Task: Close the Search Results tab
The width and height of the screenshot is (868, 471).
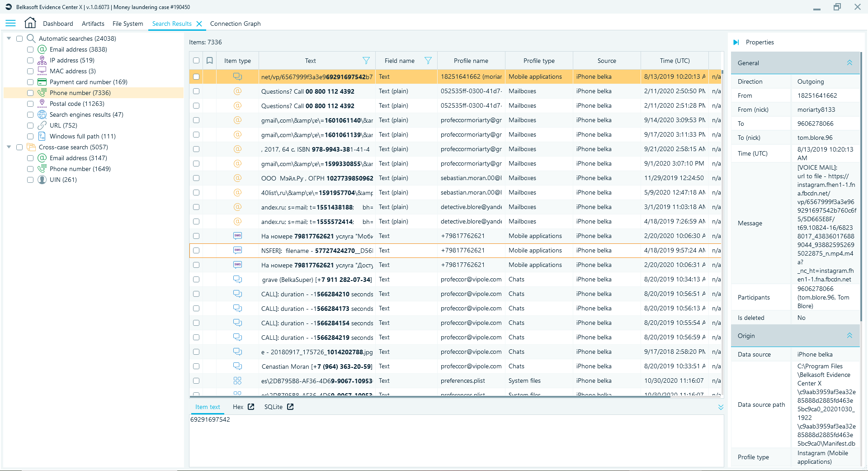Action: [x=199, y=24]
